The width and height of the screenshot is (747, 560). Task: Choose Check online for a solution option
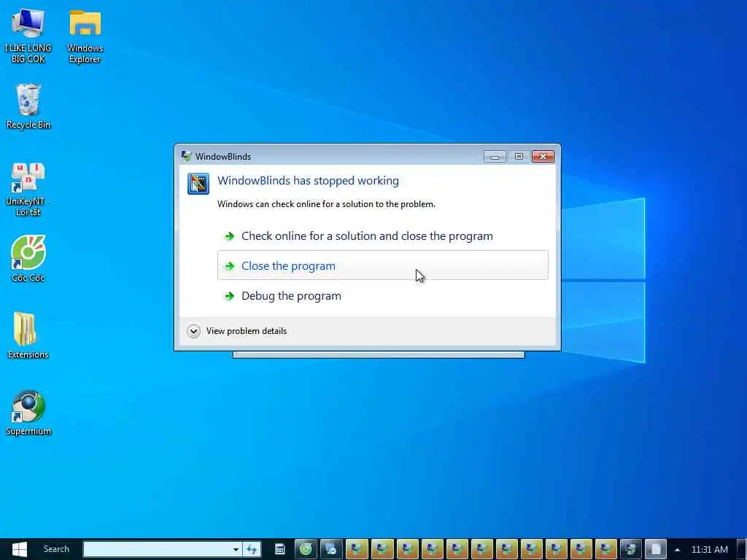coord(382,236)
